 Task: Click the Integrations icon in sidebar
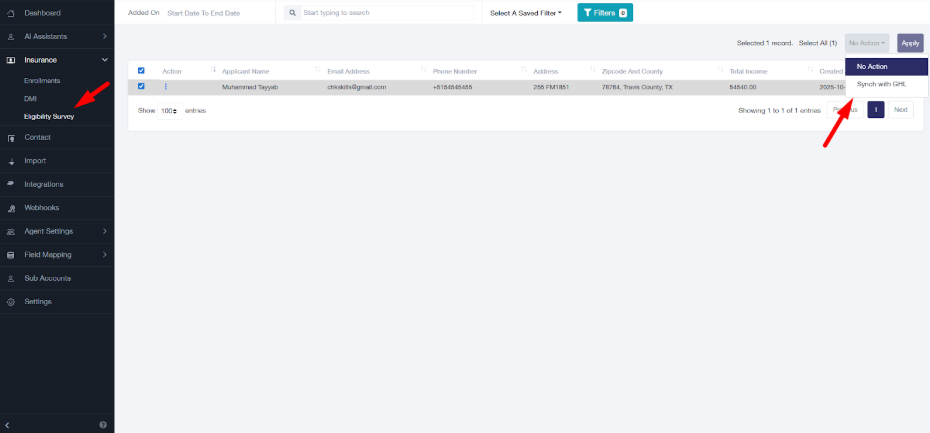(x=11, y=184)
